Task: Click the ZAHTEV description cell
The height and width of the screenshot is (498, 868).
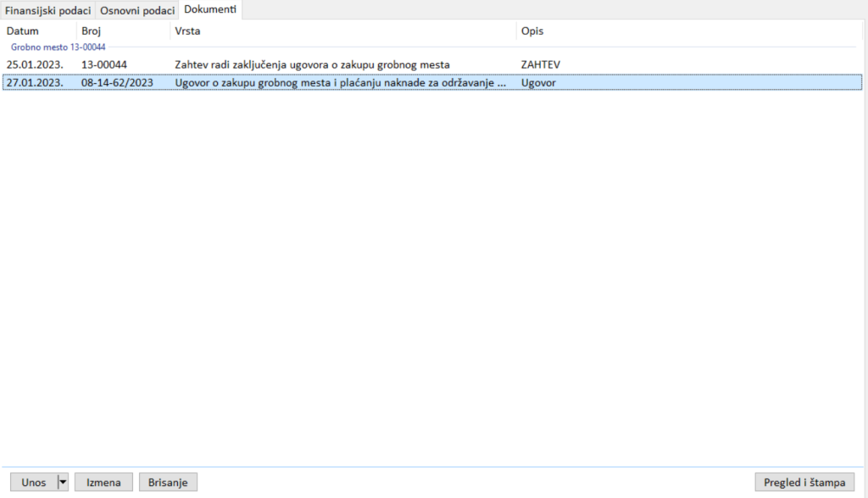Action: coord(541,64)
